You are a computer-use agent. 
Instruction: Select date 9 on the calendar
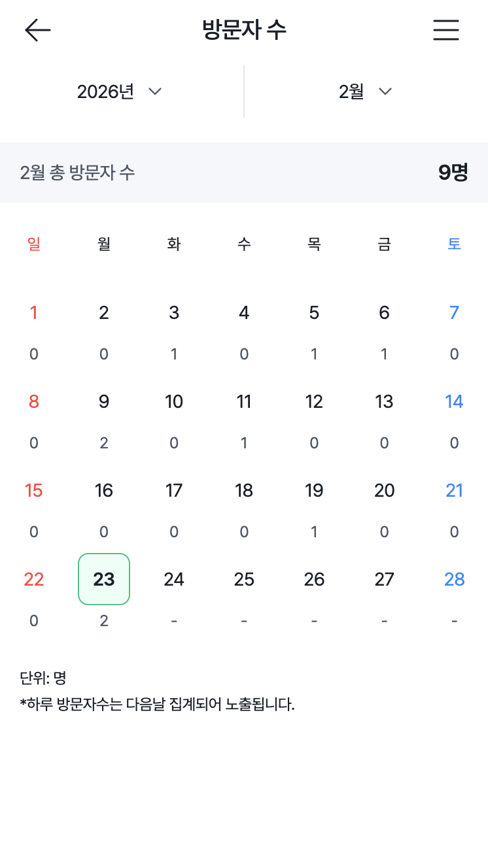pyautogui.click(x=104, y=401)
